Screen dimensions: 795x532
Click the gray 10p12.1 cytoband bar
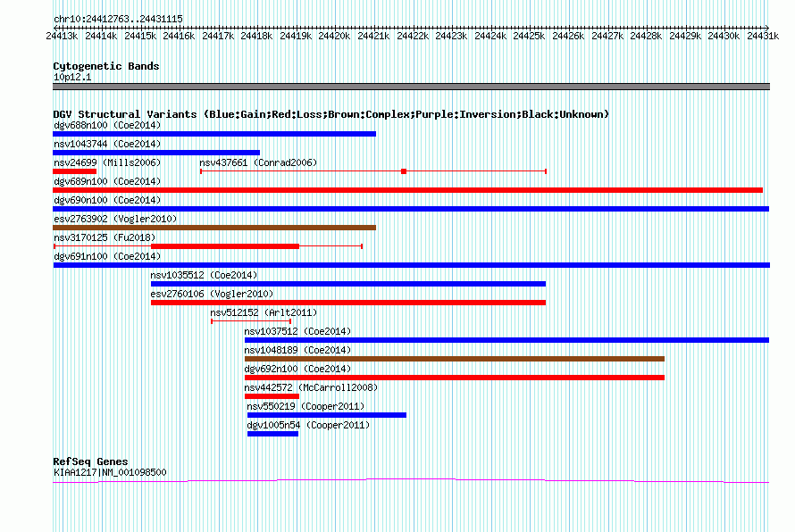click(x=411, y=87)
